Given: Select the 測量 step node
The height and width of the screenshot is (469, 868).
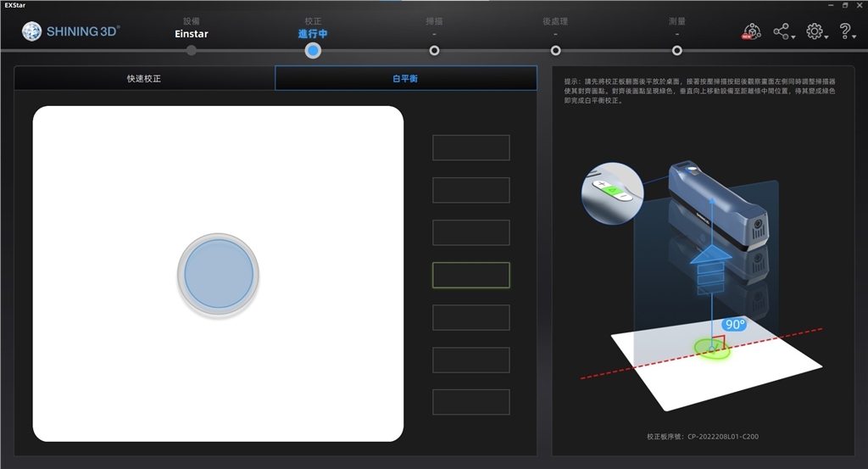Looking at the screenshot, I should tap(676, 51).
